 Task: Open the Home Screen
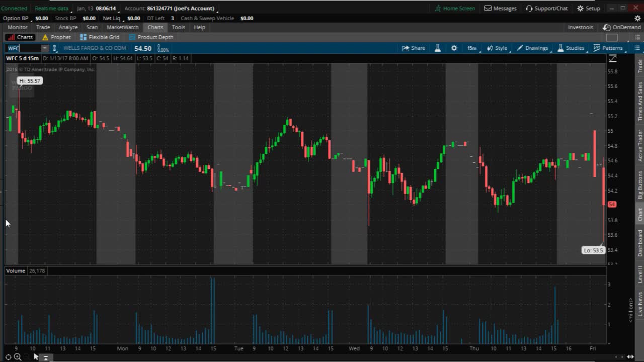coord(455,8)
